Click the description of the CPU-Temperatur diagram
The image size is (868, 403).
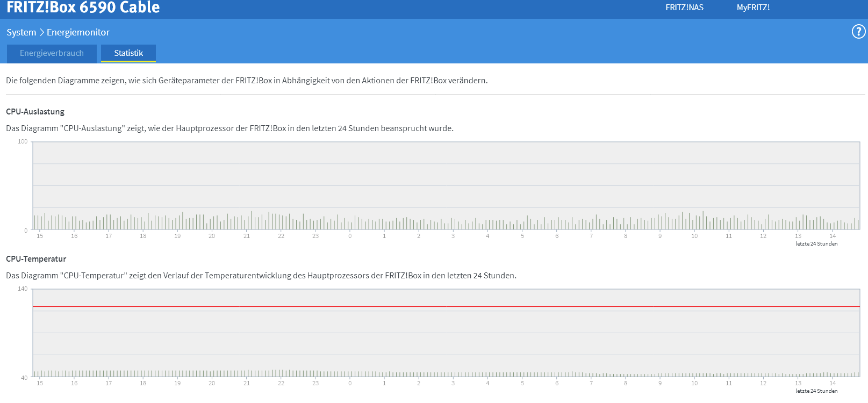pos(261,276)
